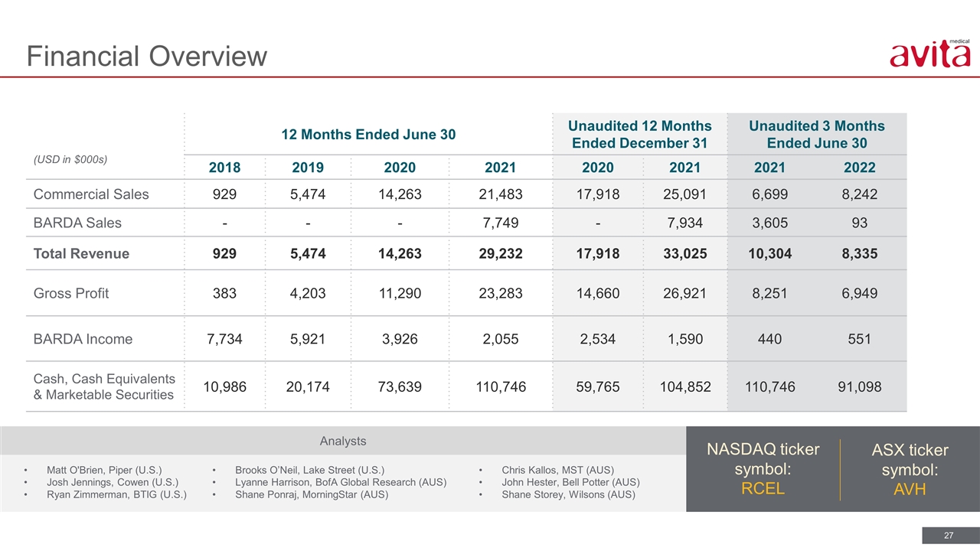The height and width of the screenshot is (551, 980).
Task: Select Commercial Sales value 21,483
Action: [501, 194]
